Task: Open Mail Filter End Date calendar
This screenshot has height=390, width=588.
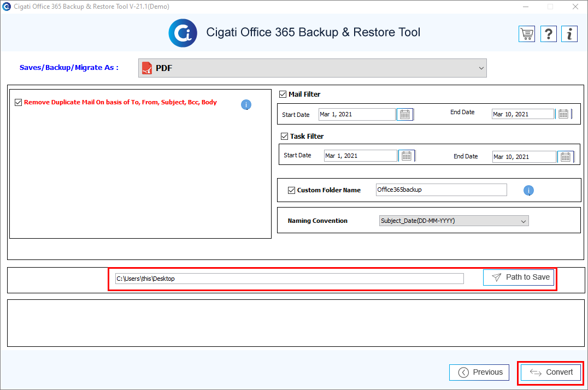Action: point(563,114)
